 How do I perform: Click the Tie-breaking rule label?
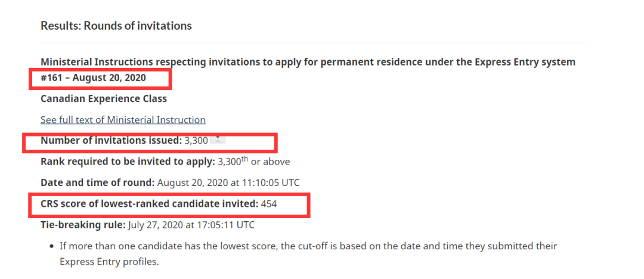pos(83,225)
